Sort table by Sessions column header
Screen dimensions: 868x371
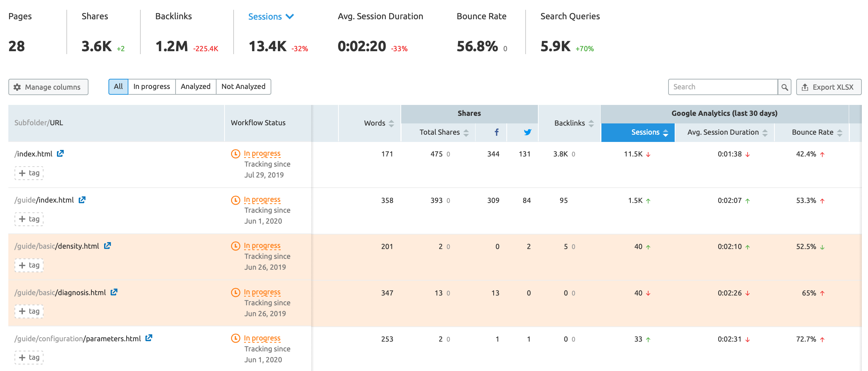coord(645,132)
